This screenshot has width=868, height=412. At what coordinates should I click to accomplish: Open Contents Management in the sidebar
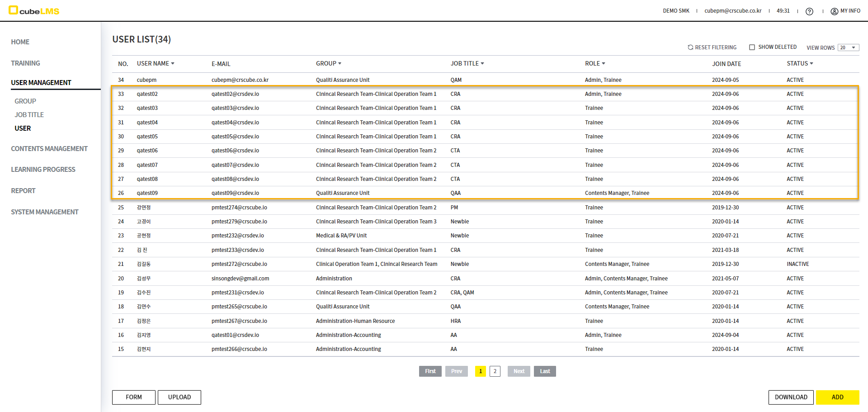[49, 149]
